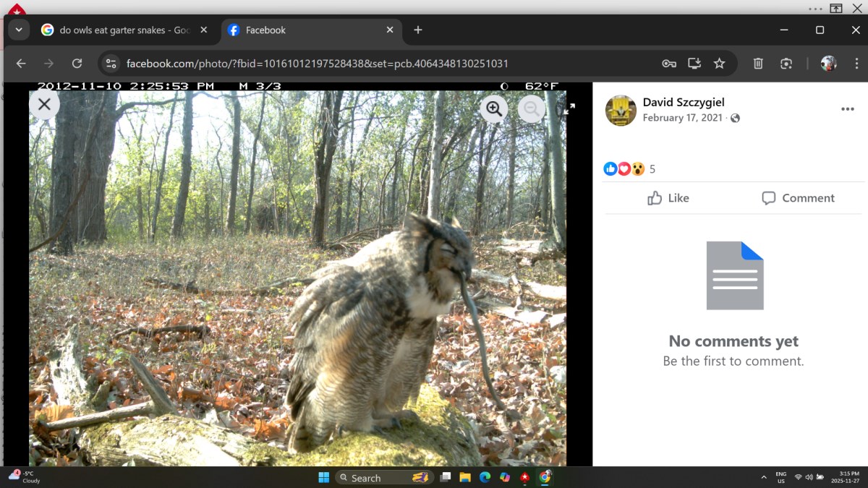Open David Szczygiel's profile name link
This screenshot has width=868, height=488.
[x=683, y=103]
